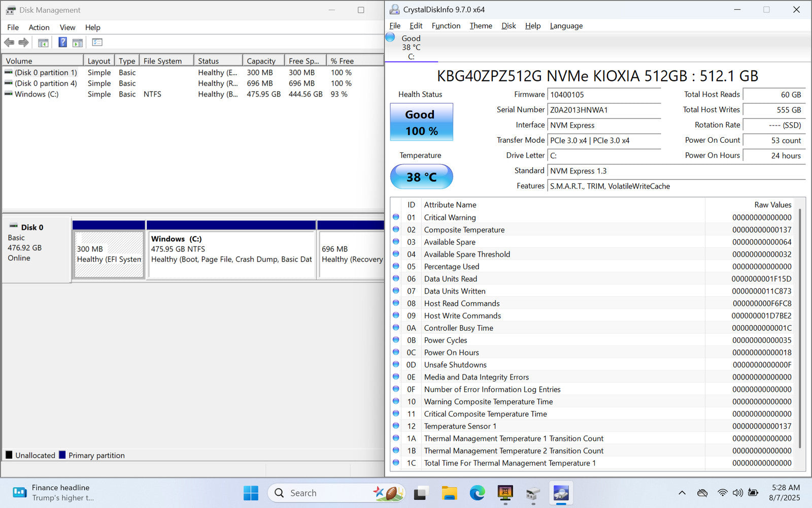
Task: Click the taskbar Search box
Action: pos(325,493)
